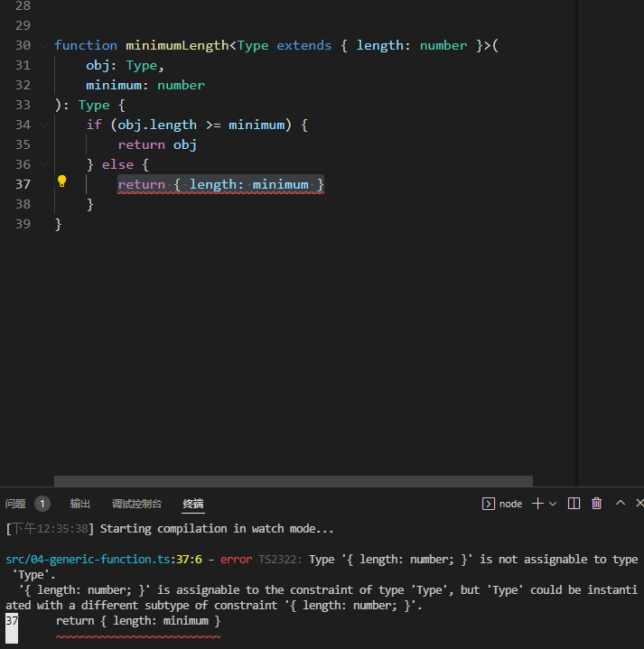
Task: Click line number 37 in gutter
Action: pos(23,184)
